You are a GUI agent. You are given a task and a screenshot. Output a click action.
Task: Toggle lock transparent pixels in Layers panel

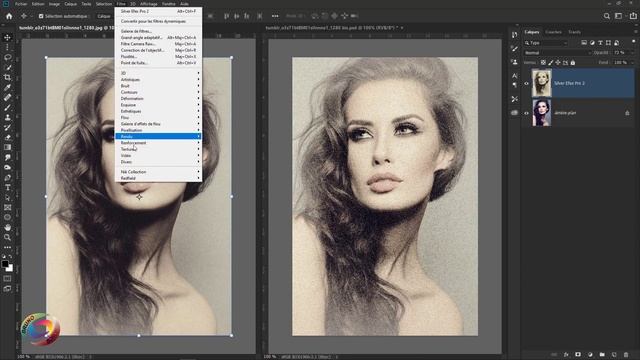543,62
